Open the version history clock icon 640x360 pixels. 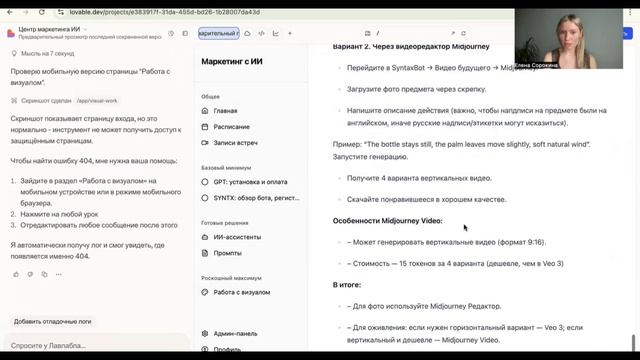(171, 33)
